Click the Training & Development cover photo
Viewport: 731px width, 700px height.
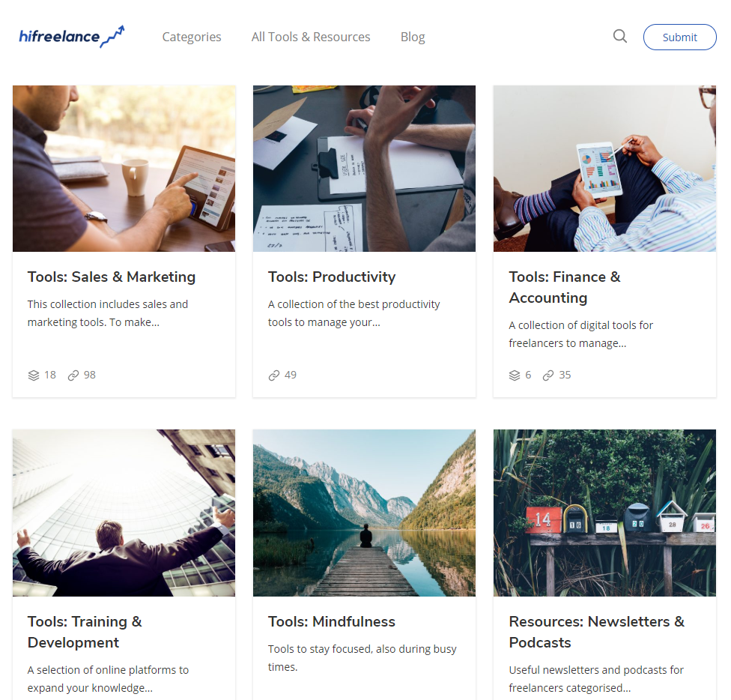point(124,513)
